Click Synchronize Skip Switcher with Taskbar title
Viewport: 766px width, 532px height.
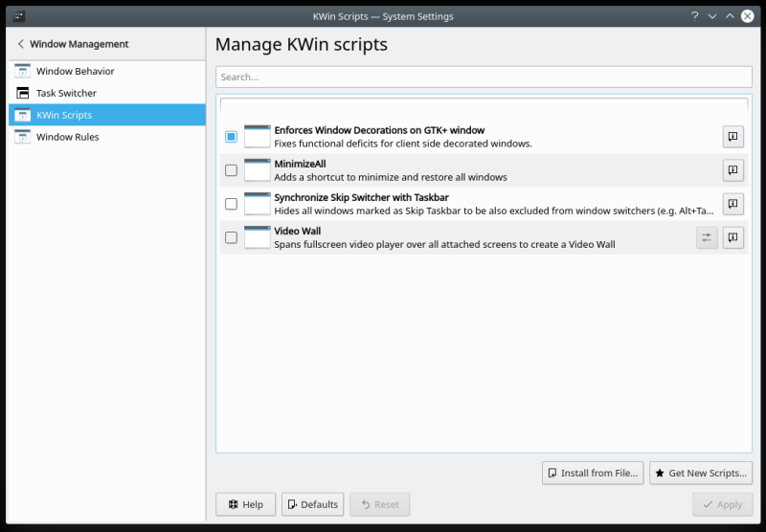coord(362,198)
